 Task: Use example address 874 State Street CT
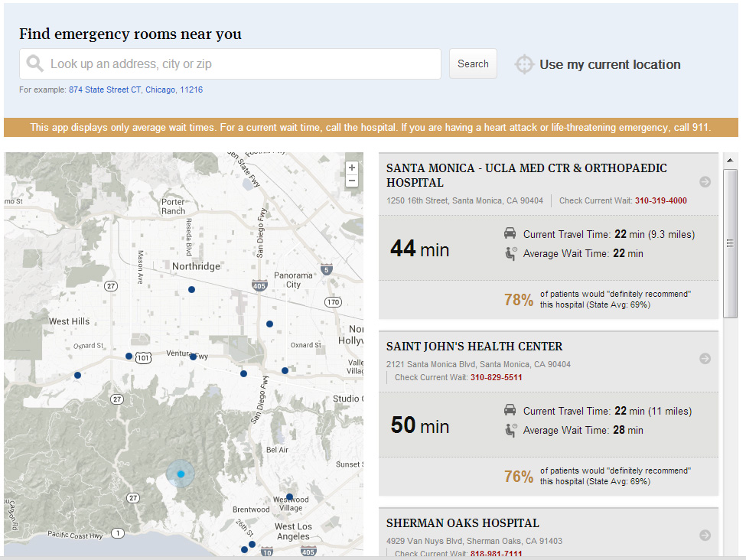pos(105,90)
